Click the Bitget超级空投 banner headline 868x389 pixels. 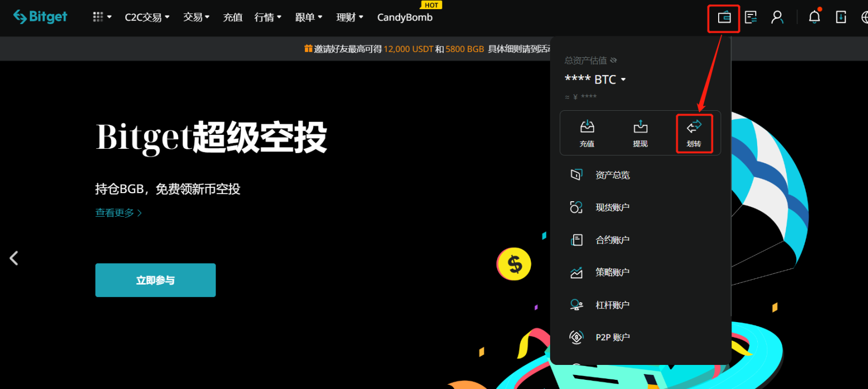point(211,137)
